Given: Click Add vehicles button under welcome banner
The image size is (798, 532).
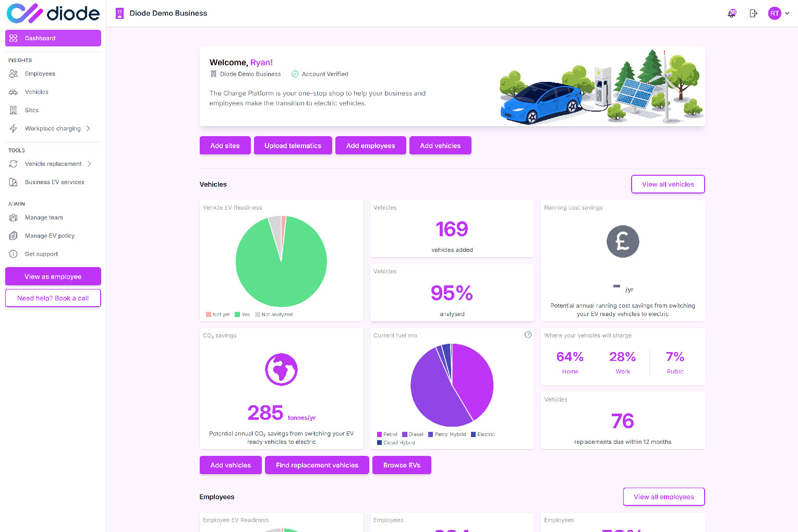Looking at the screenshot, I should [440, 146].
